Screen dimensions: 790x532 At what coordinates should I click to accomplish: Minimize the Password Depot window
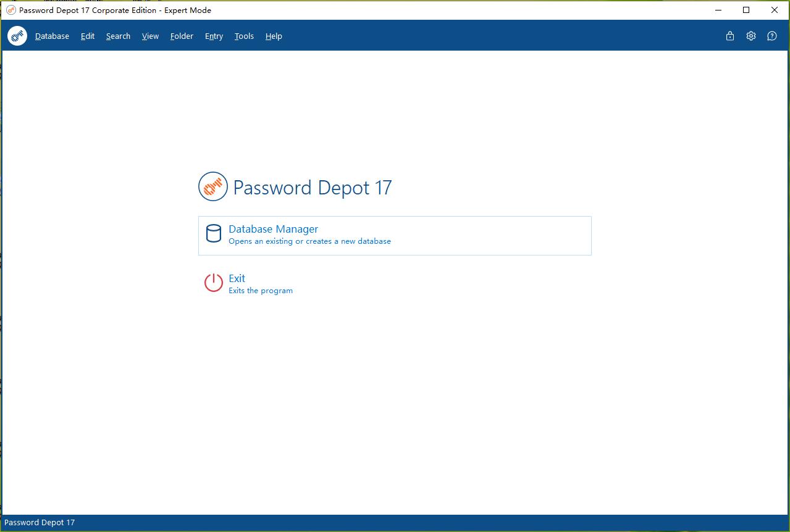(x=718, y=10)
